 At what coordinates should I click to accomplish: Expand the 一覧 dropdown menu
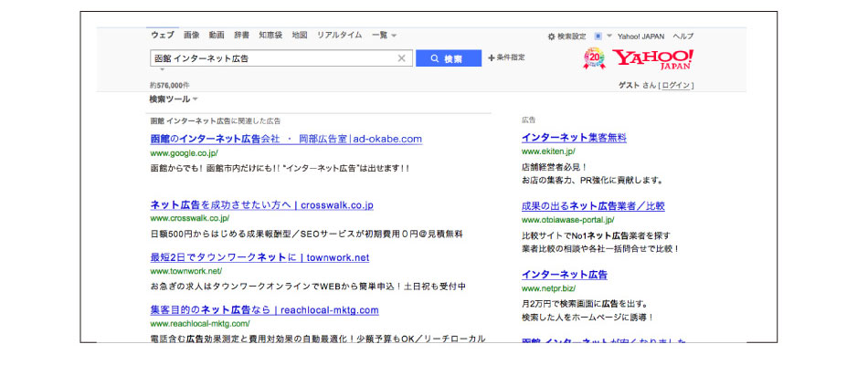384,35
